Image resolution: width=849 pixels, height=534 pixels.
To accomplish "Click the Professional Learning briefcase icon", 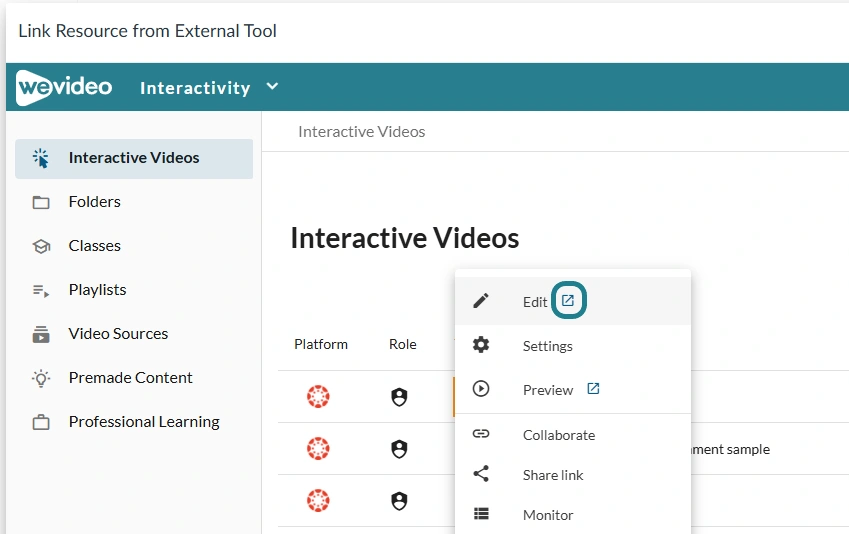I will [41, 422].
